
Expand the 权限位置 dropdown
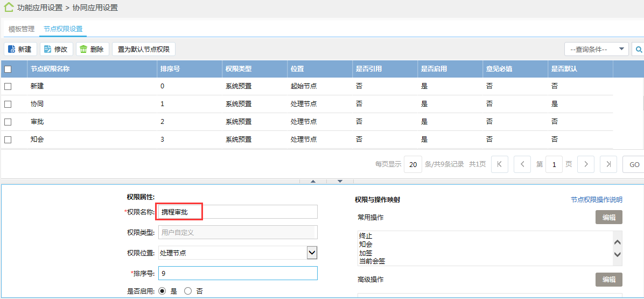click(311, 253)
